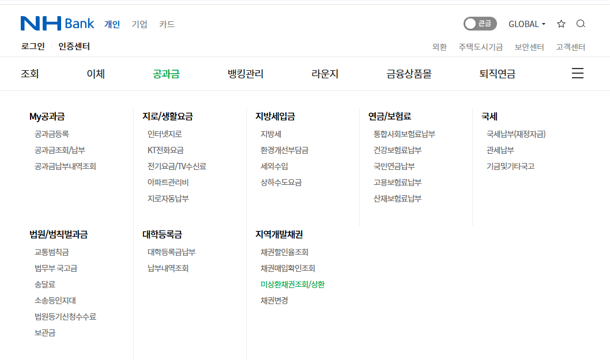Open 국세납부(재정자금) under 국세
Image resolution: width=610 pixels, height=364 pixels.
[515, 133]
